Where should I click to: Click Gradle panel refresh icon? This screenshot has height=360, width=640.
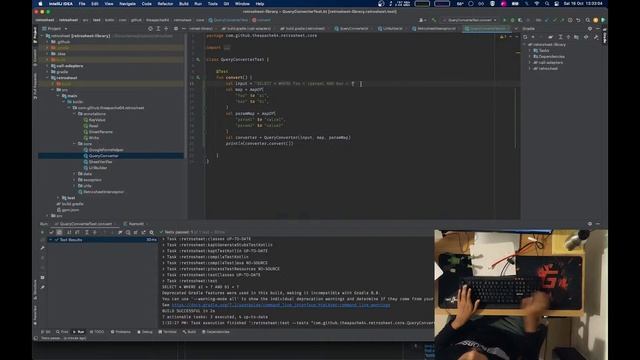point(525,37)
